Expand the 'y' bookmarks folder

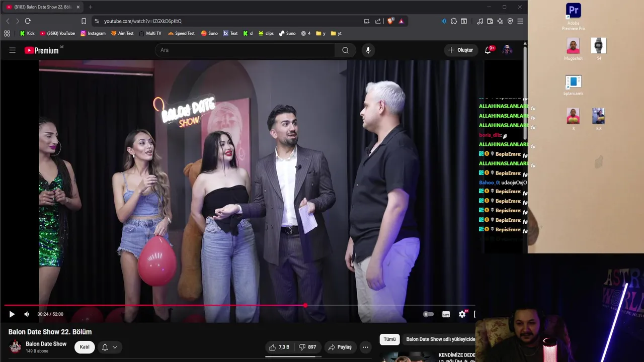click(320, 33)
